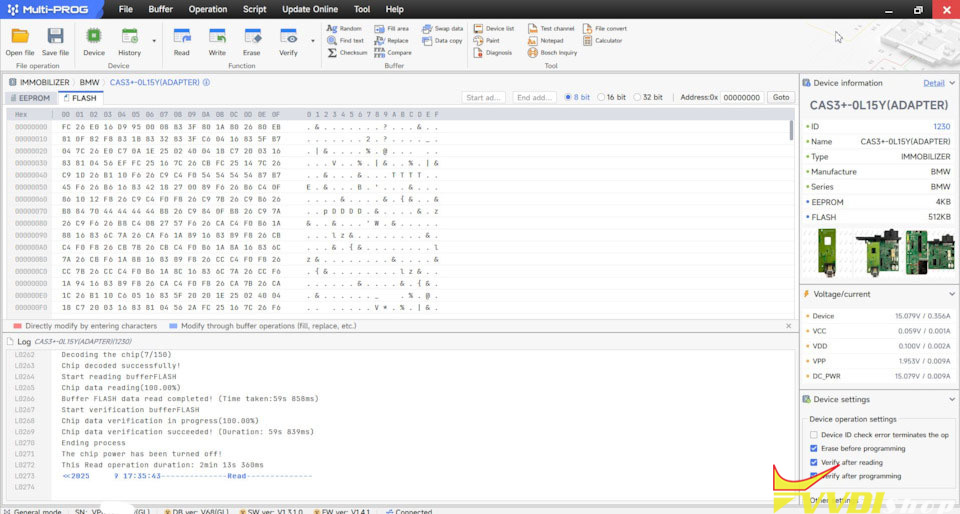This screenshot has height=514, width=960.
Task: Select the Device chip icon
Action: tap(94, 41)
